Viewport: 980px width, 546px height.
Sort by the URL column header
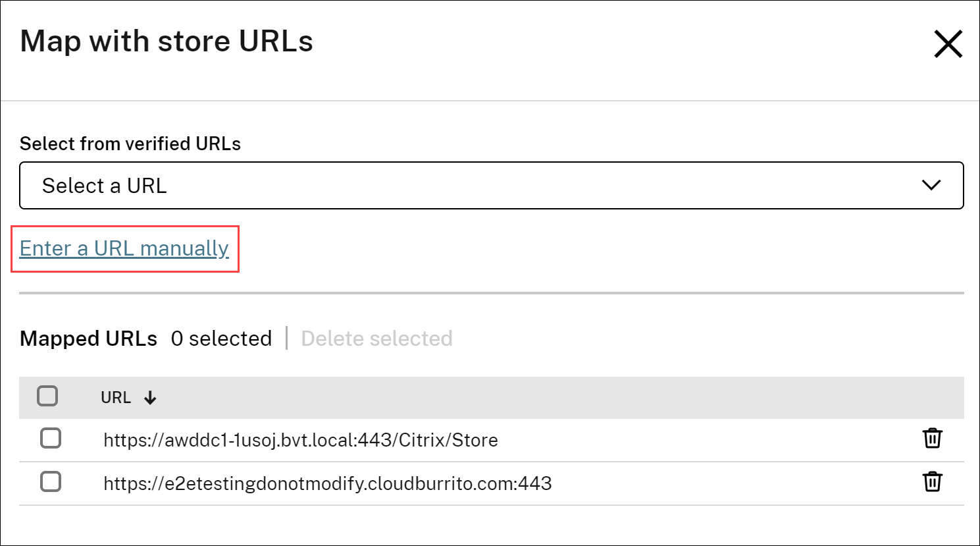(116, 398)
